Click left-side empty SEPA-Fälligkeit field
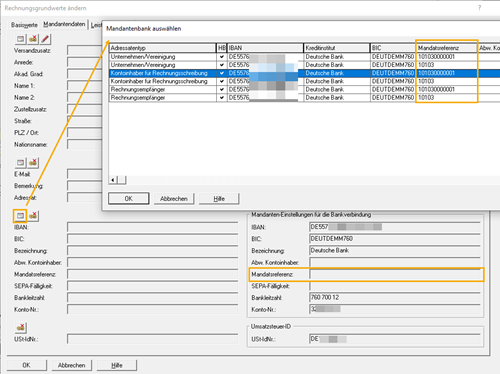Image resolution: width=500 pixels, height=374 pixels. click(x=152, y=286)
